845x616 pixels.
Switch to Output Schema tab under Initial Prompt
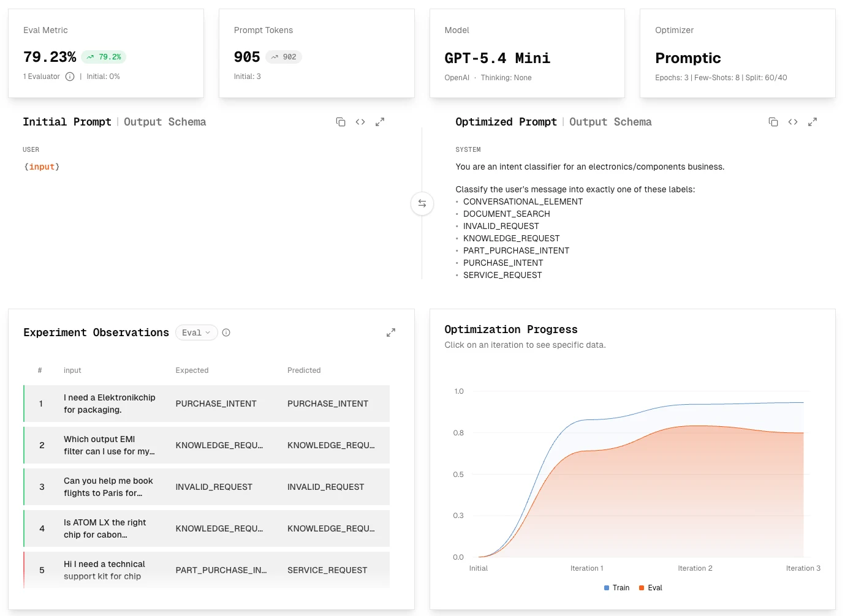click(165, 122)
